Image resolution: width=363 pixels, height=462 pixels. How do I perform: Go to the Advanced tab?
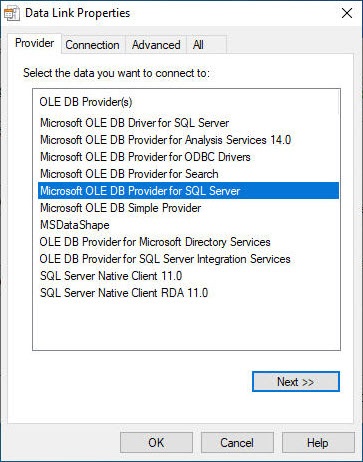click(x=156, y=45)
